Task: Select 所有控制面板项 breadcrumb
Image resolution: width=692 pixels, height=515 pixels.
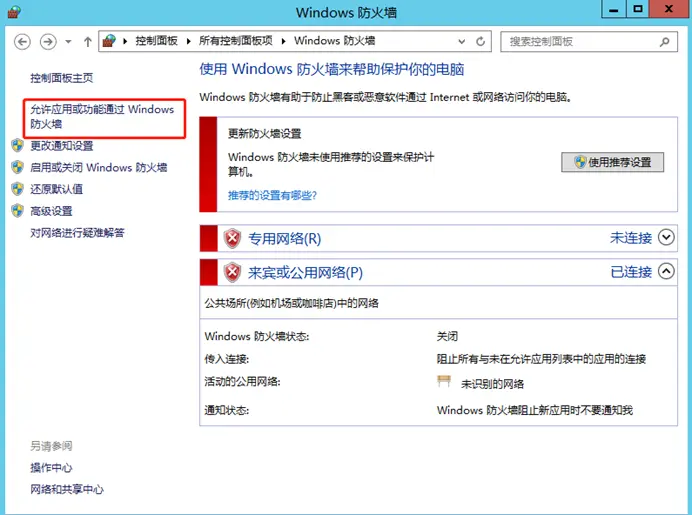Action: pyautogui.click(x=236, y=41)
